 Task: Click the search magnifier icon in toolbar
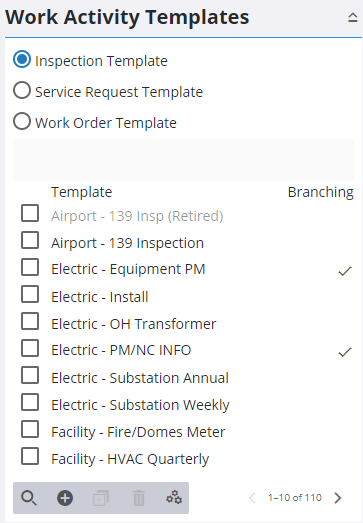(29, 498)
